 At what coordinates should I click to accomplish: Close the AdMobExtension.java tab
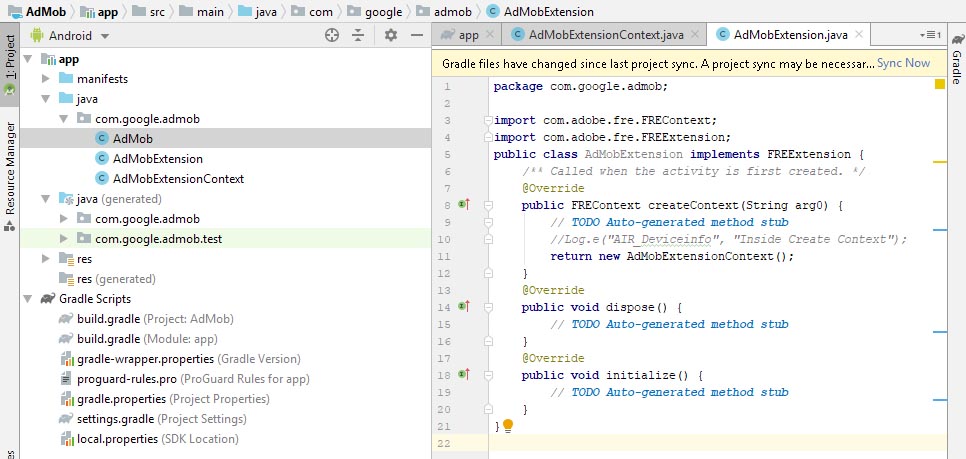[x=859, y=35]
